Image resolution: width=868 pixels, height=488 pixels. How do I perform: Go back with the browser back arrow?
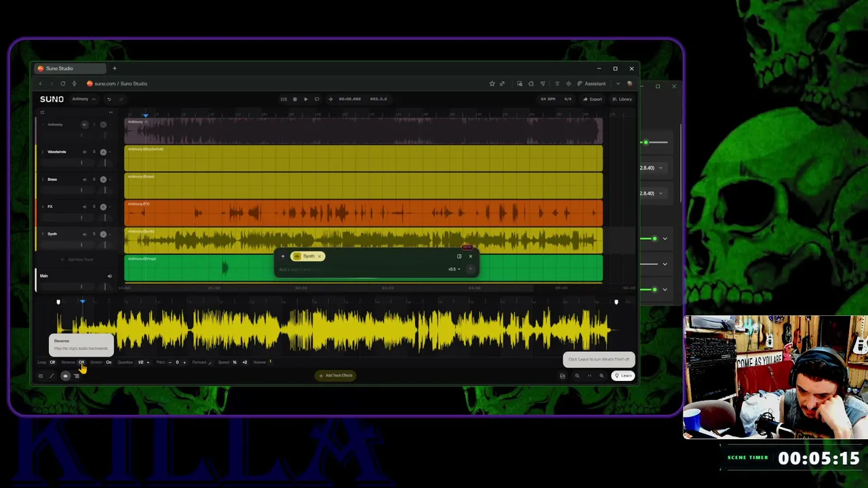pyautogui.click(x=40, y=83)
